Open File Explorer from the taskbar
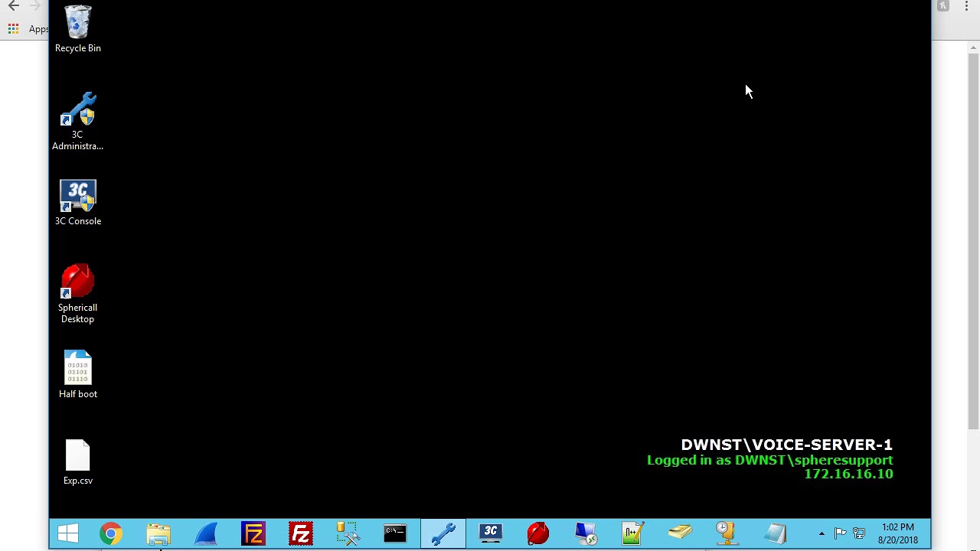Viewport: 980px width, 551px height. coord(158,533)
